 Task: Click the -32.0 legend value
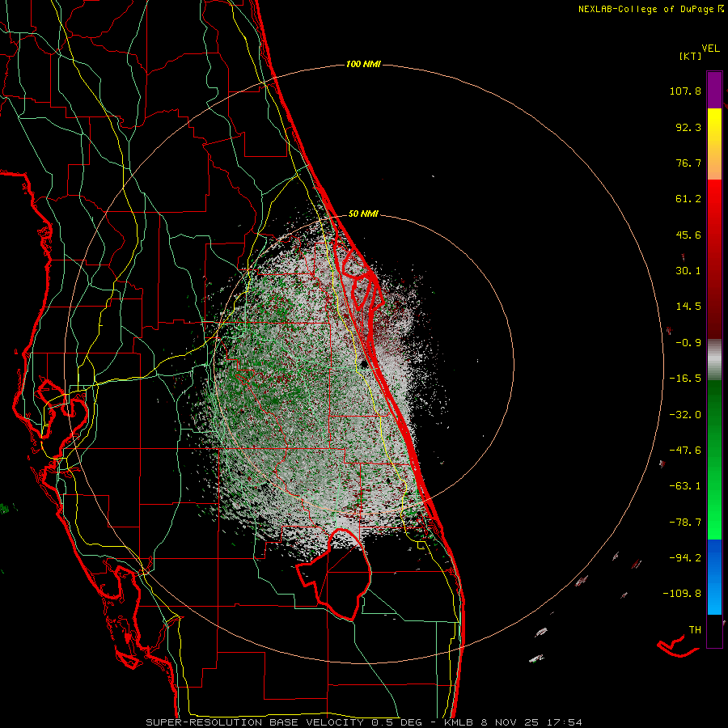tap(685, 415)
